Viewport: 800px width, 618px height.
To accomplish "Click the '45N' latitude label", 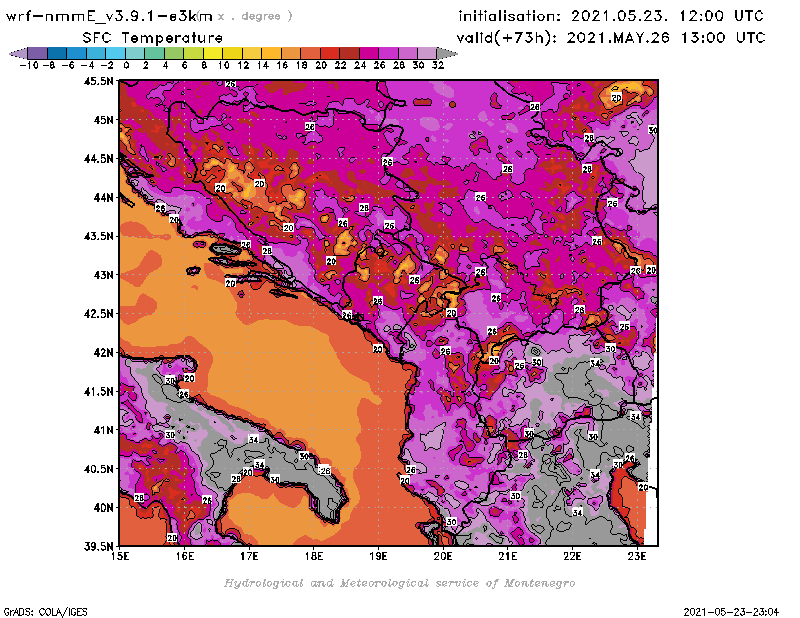I will (x=104, y=120).
